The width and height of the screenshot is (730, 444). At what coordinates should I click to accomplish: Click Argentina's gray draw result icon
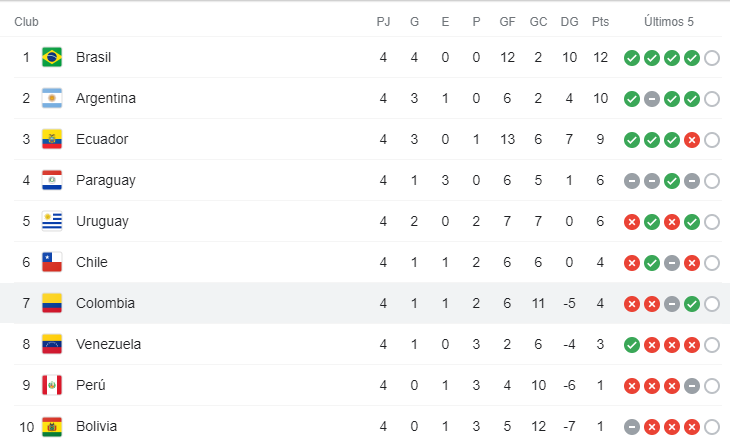[652, 99]
